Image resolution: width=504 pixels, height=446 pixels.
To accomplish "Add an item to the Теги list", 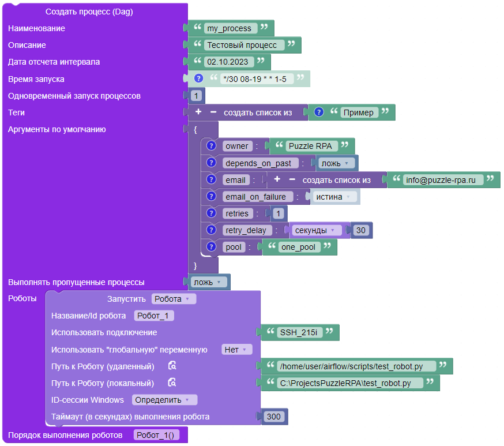I will pos(198,111).
